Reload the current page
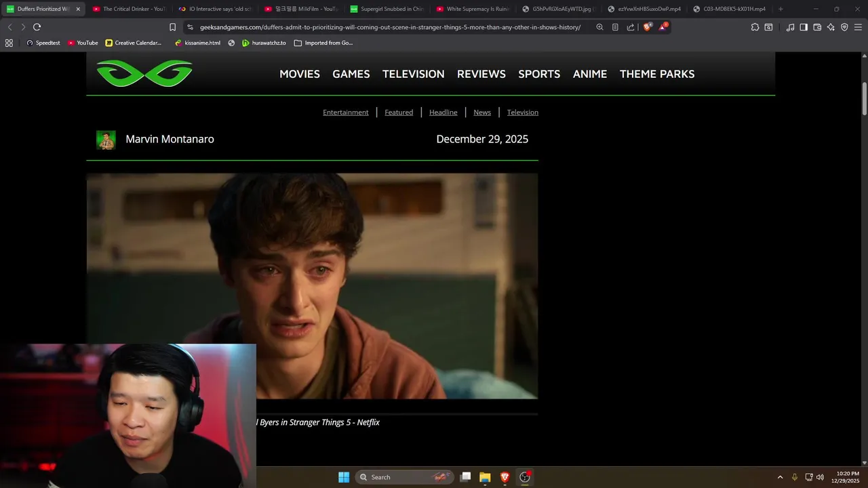The image size is (868, 488). 37,27
